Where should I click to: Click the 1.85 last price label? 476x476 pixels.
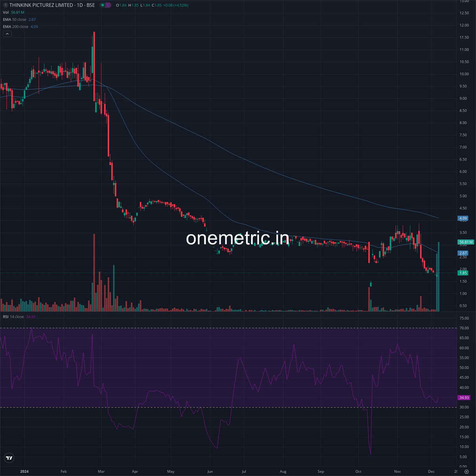point(463,273)
